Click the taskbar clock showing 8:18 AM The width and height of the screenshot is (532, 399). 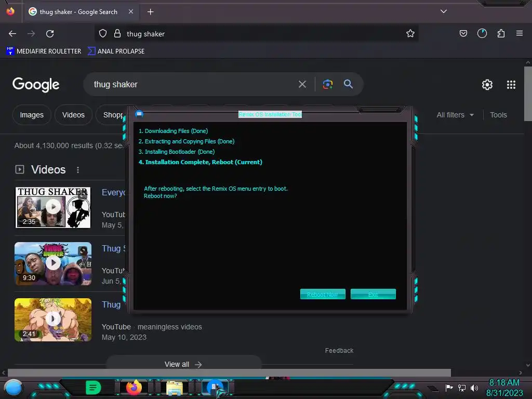coord(504,388)
